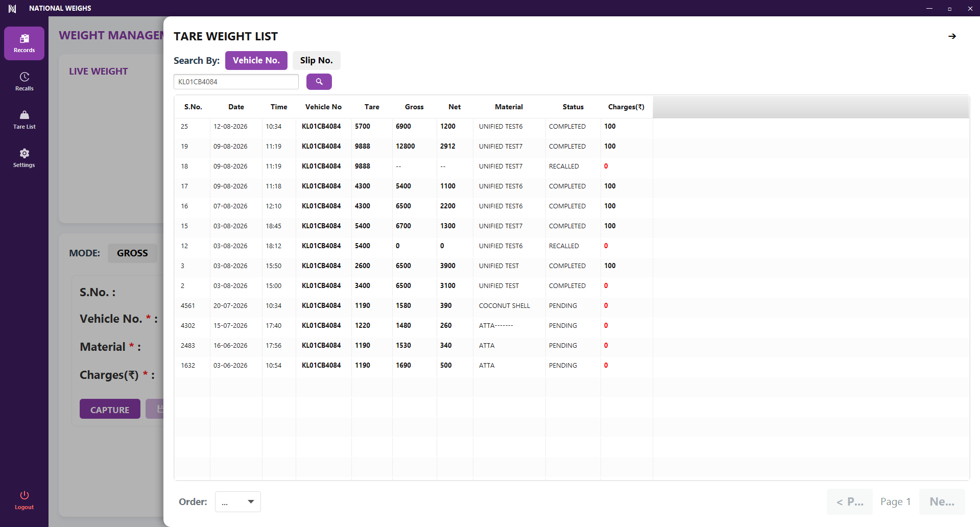Click the date 16-06-2026
The width and height of the screenshot is (980, 527).
pos(230,345)
